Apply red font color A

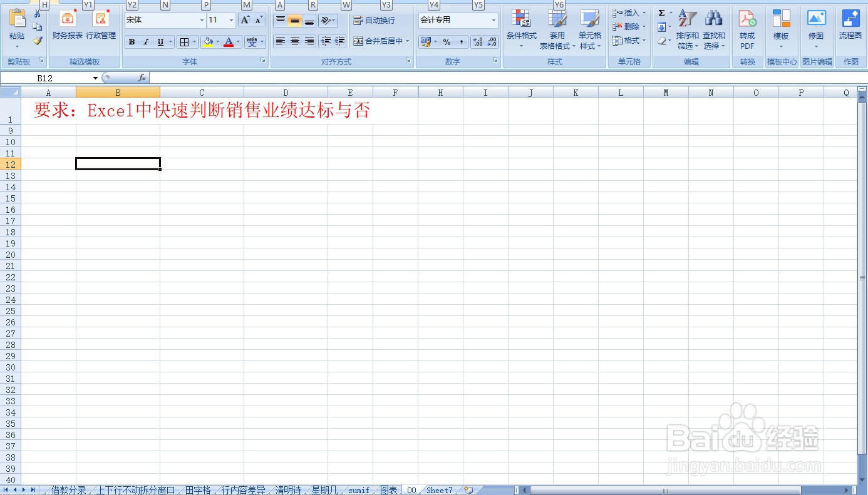(229, 42)
